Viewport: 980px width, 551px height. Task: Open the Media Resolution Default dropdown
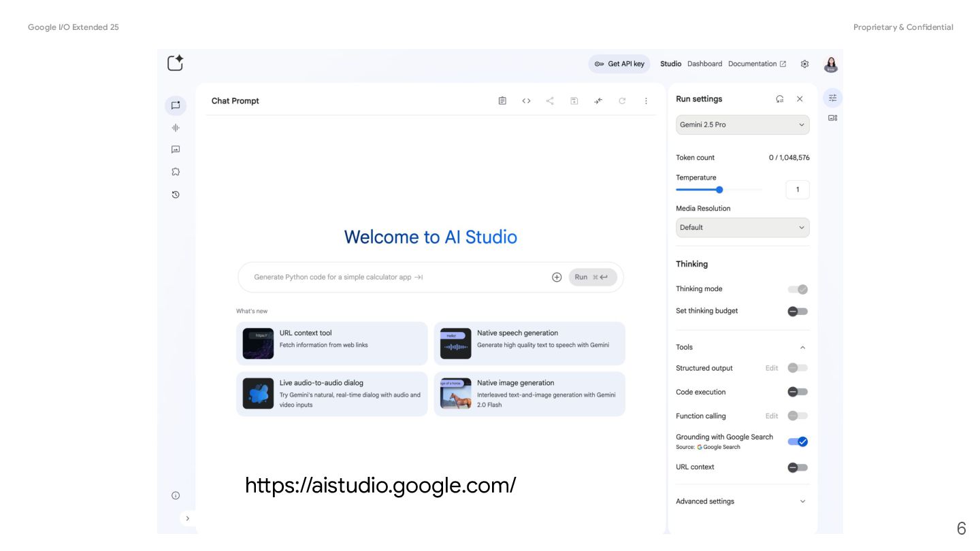coord(742,227)
